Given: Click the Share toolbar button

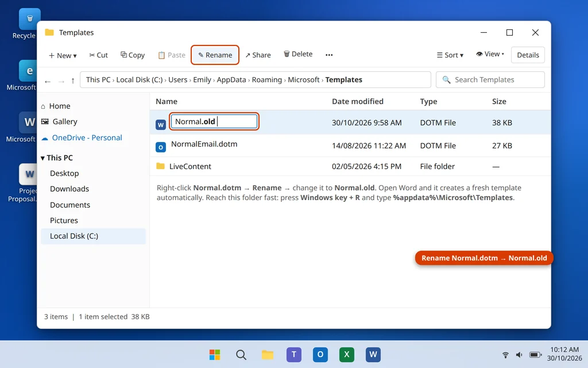Looking at the screenshot, I should pos(258,55).
